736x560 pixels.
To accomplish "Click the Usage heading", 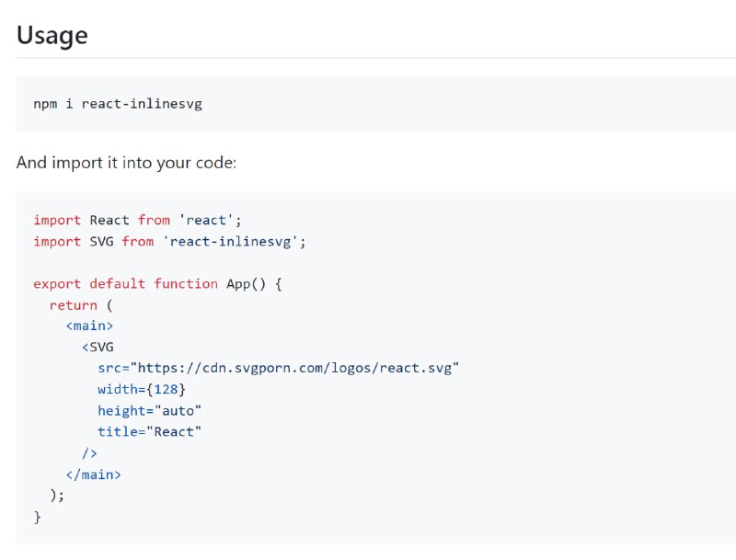I will point(52,36).
